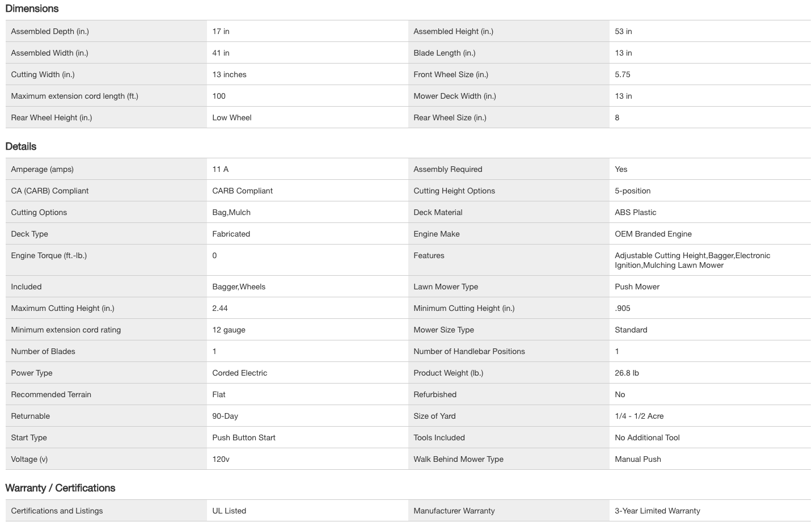Click the 12 gauge cord rating value

coord(229,330)
